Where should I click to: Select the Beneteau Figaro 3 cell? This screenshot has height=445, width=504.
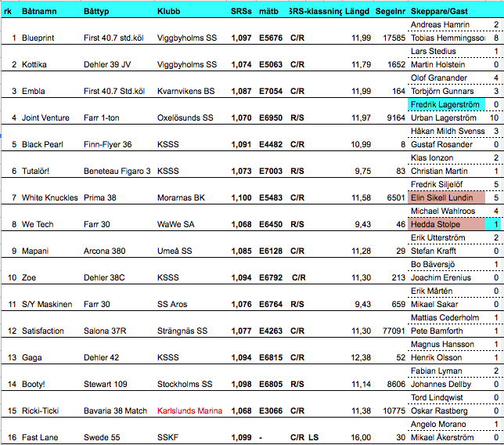[117, 171]
